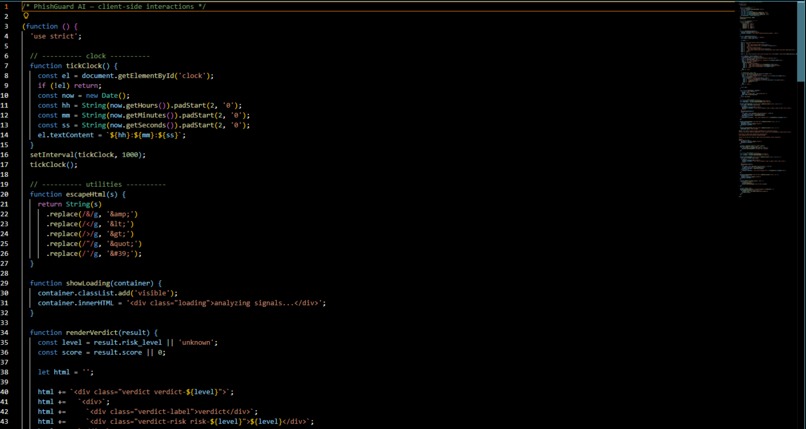Screen dimensions: 806x429
Task: Click the '&amp;' replacement string
Action: pyautogui.click(x=120, y=214)
